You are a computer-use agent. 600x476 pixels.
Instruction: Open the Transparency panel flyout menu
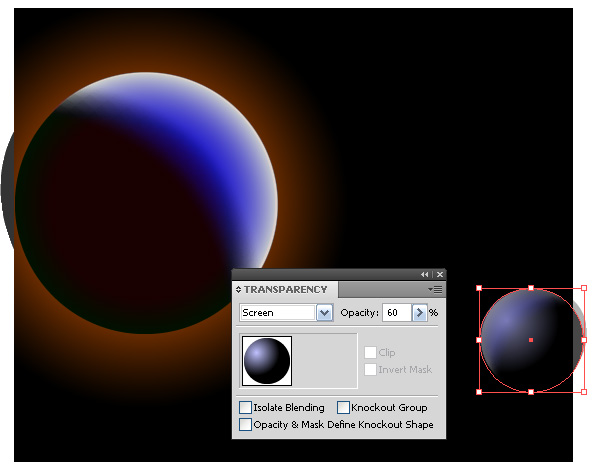pyautogui.click(x=435, y=289)
